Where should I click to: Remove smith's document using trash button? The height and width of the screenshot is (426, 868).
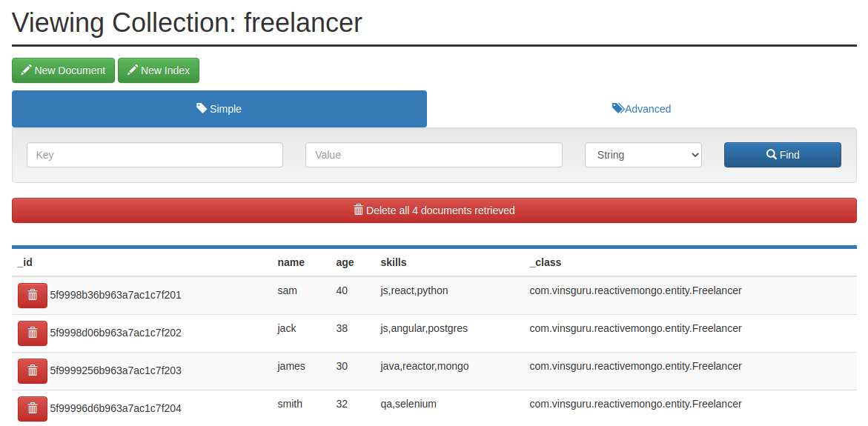[x=33, y=408]
